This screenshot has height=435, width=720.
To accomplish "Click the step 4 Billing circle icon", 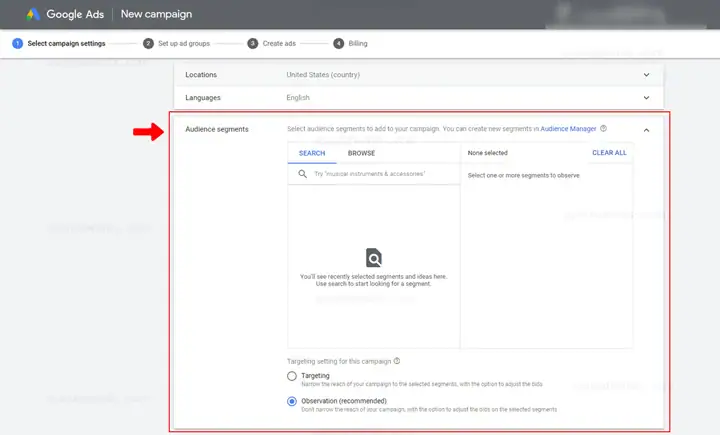I will 338,44.
